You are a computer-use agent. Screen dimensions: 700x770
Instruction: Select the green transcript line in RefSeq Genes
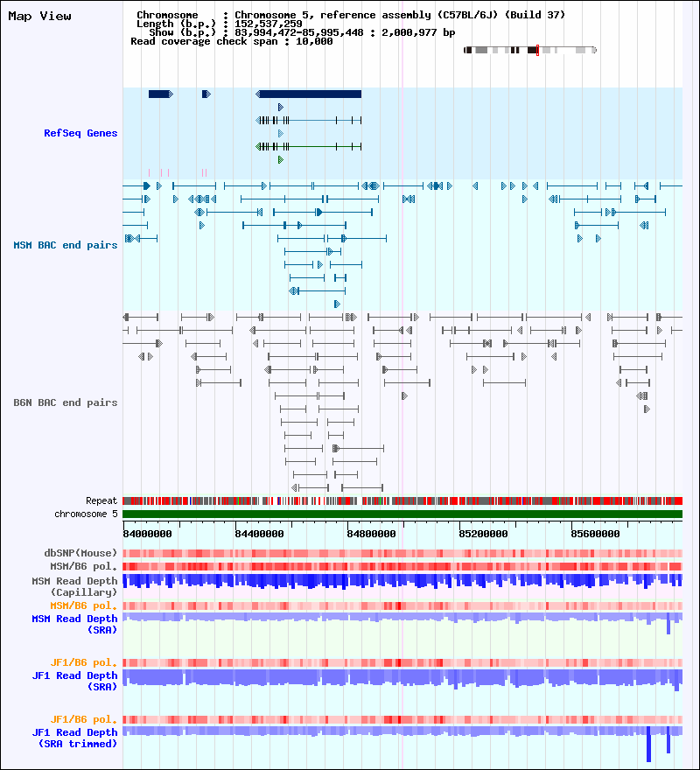[309, 146]
